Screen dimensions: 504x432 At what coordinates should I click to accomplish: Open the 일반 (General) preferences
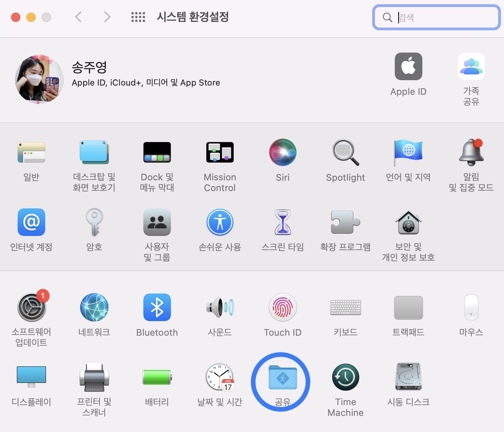click(x=31, y=153)
